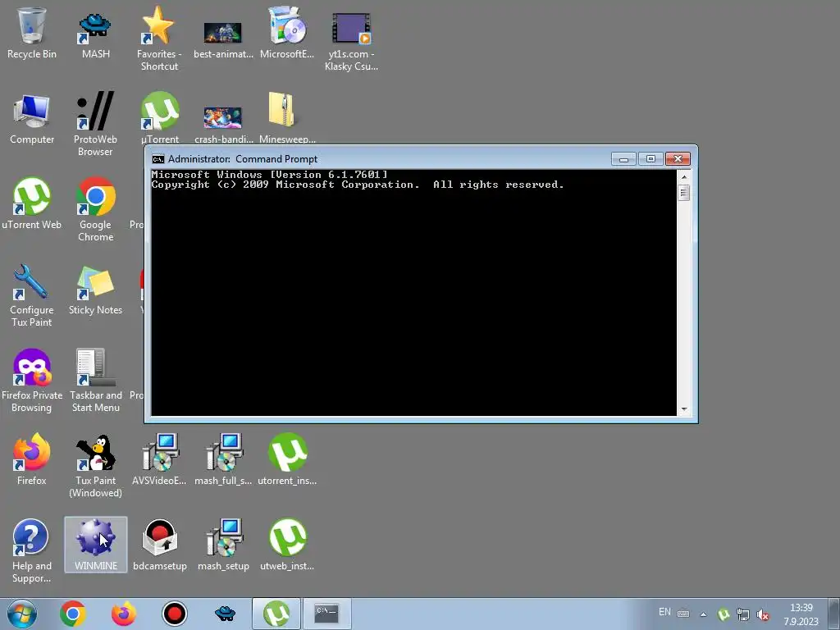
Task: Select the uTorrent Web desktop shortcut
Action: 32,203
